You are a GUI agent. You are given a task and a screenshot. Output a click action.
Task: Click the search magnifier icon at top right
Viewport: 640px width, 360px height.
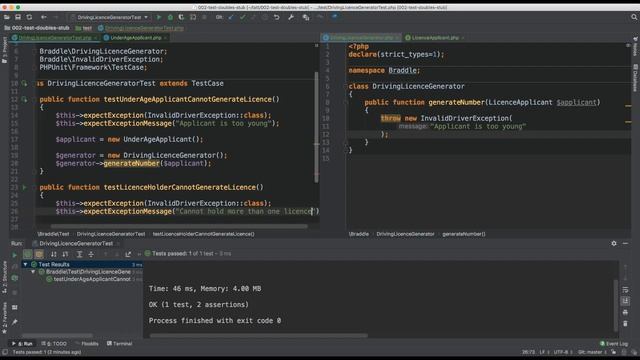coord(634,17)
